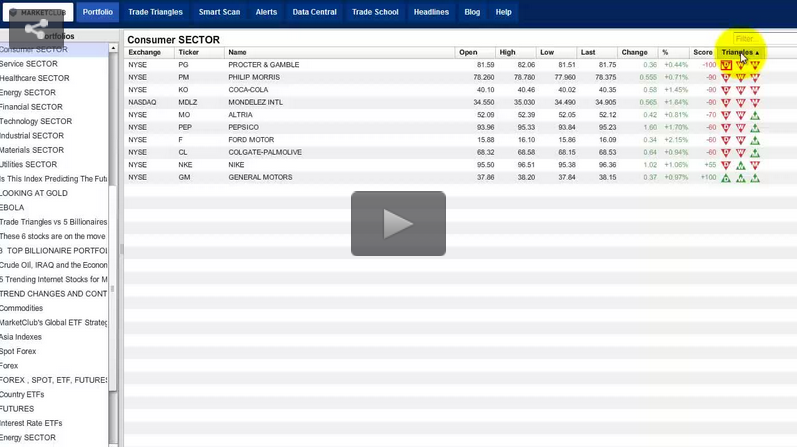This screenshot has height=447, width=797.
Task: Click Pepsico green monthly triangle
Action: (755, 128)
